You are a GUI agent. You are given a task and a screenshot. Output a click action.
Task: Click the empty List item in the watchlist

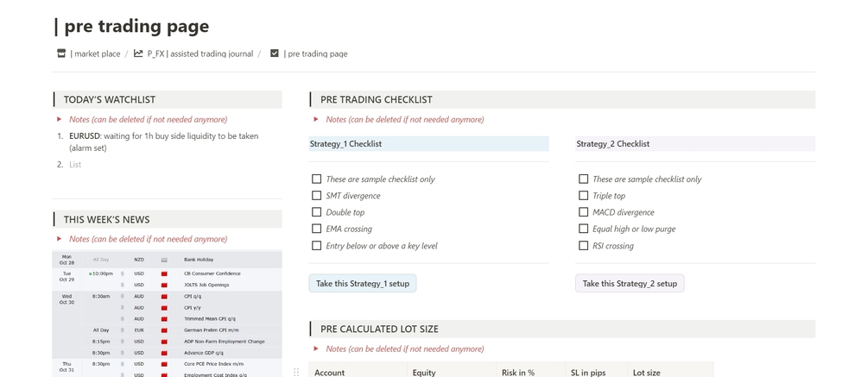tap(75, 165)
